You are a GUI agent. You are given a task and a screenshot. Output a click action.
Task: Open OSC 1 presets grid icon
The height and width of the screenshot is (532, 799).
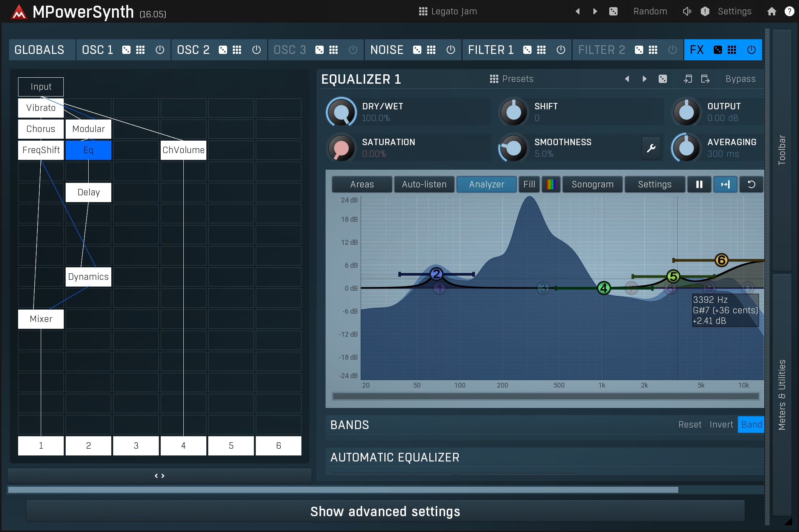140,50
